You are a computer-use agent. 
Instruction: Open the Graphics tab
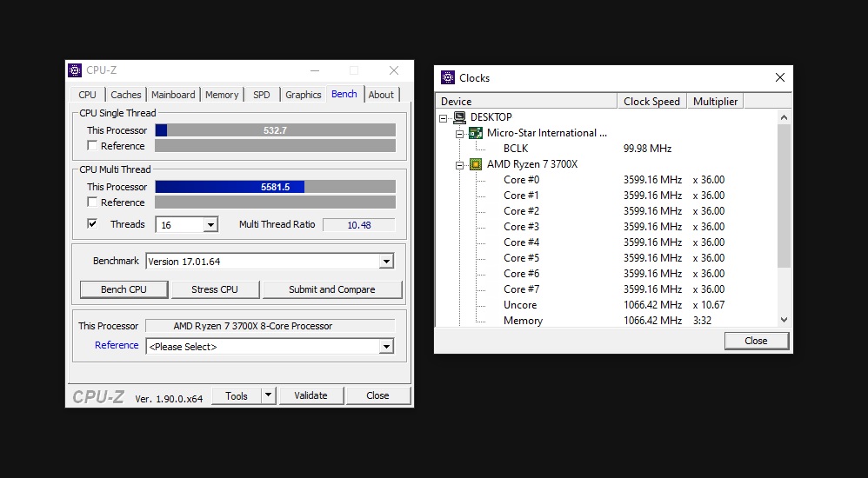point(303,95)
